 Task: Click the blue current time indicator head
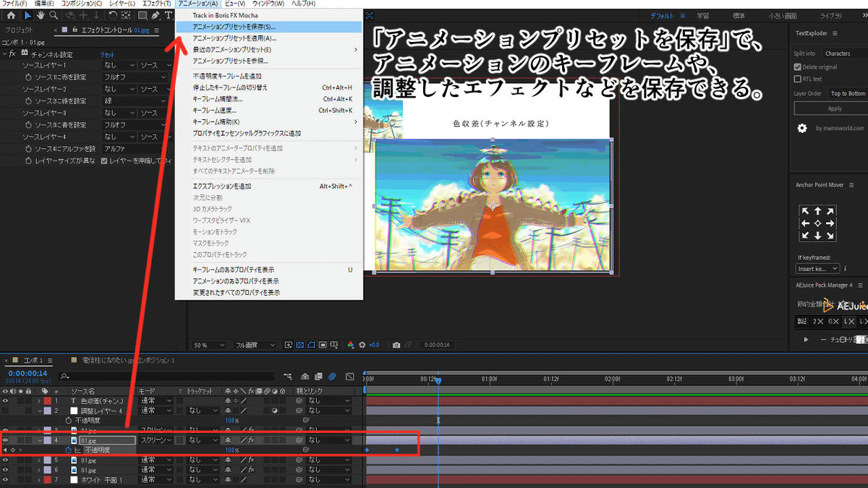pyautogui.click(x=438, y=380)
